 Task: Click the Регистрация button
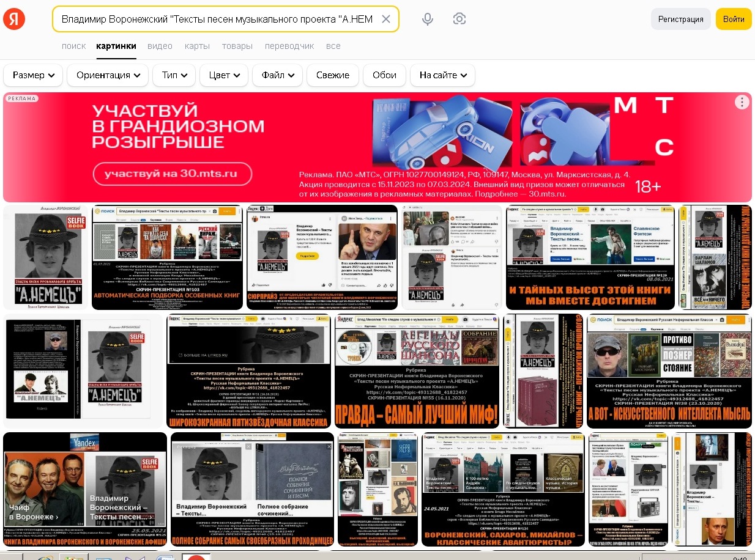pyautogui.click(x=681, y=19)
